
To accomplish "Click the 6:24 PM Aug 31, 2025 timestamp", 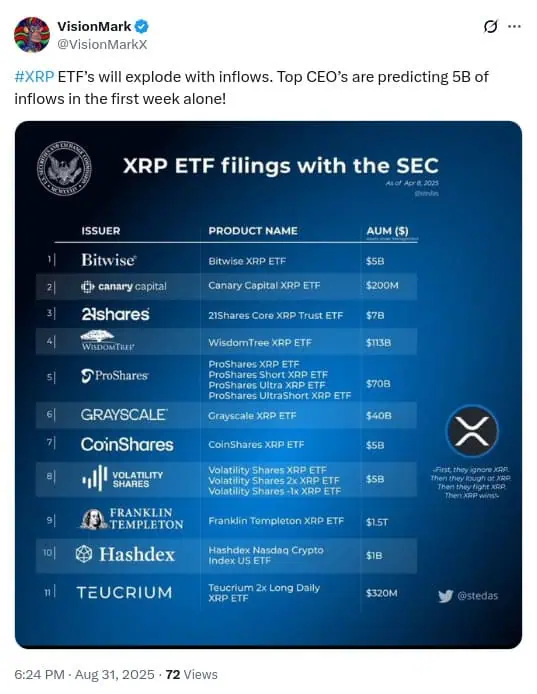I will click(85, 675).
